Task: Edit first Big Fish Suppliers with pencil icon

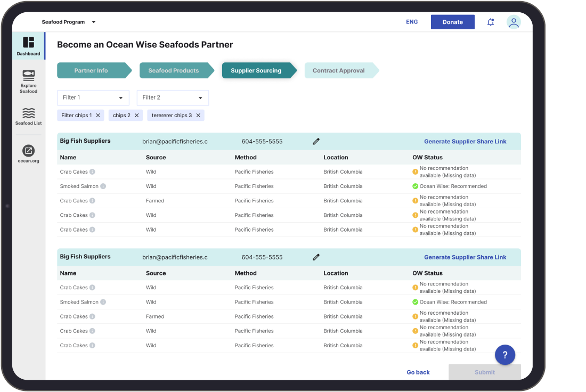Action: coord(316,142)
